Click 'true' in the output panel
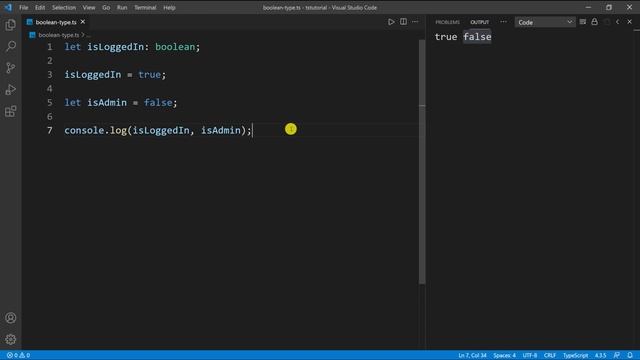The width and height of the screenshot is (640, 360). pyautogui.click(x=446, y=37)
